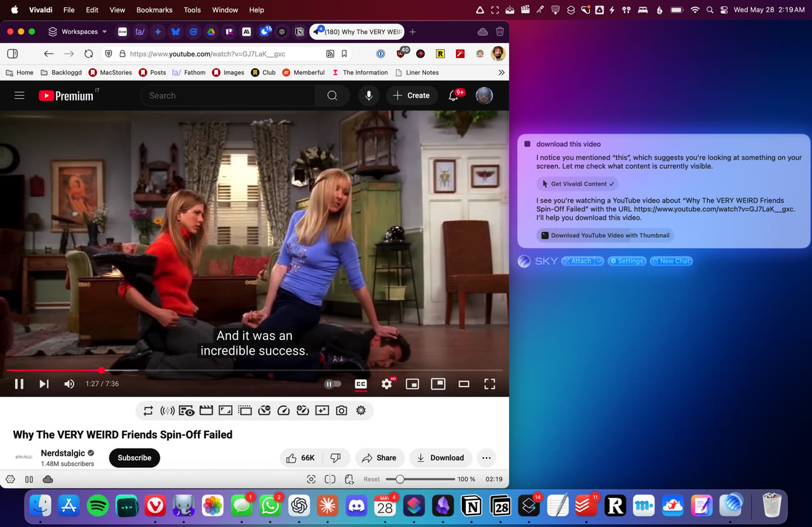
Task: Share the video
Action: [380, 458]
